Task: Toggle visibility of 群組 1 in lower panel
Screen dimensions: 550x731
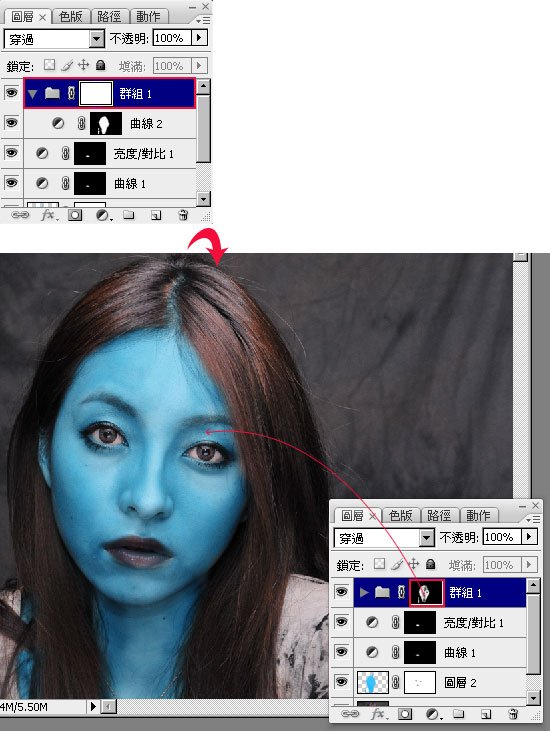Action: pyautogui.click(x=341, y=592)
